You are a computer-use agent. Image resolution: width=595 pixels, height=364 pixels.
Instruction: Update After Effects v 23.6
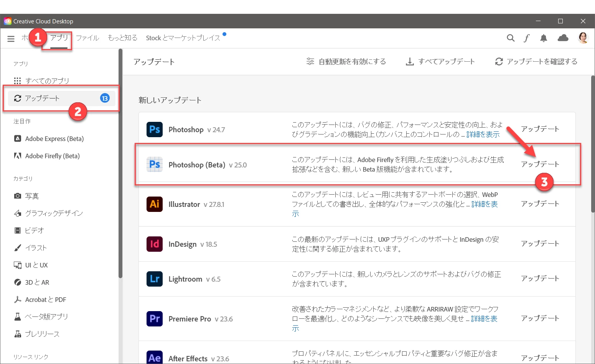(540, 357)
